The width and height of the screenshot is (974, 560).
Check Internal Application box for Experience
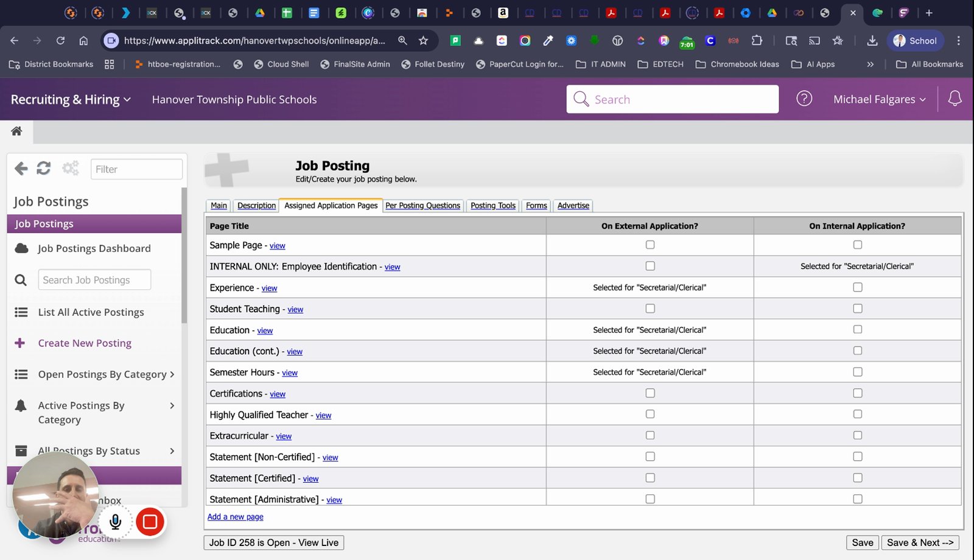tap(858, 287)
